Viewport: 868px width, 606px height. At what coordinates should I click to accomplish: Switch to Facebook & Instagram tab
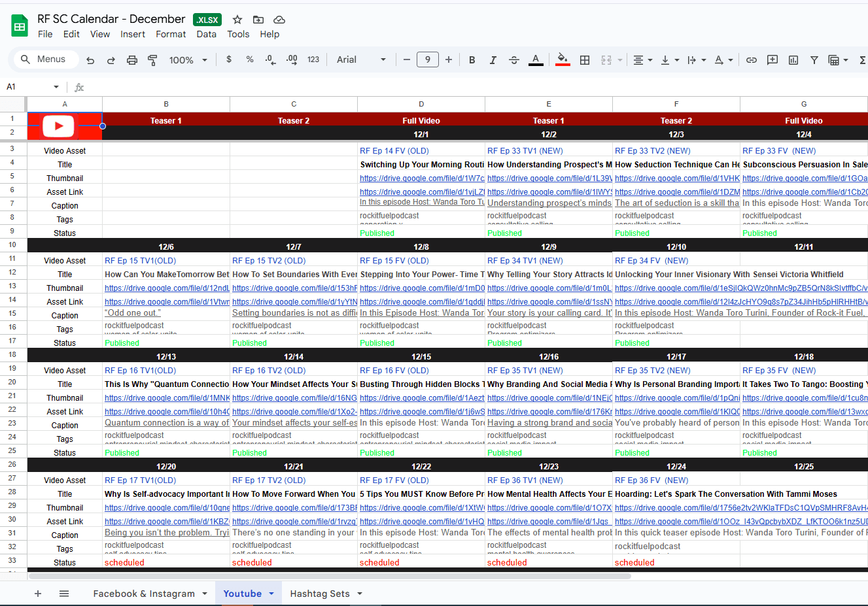pyautogui.click(x=144, y=594)
